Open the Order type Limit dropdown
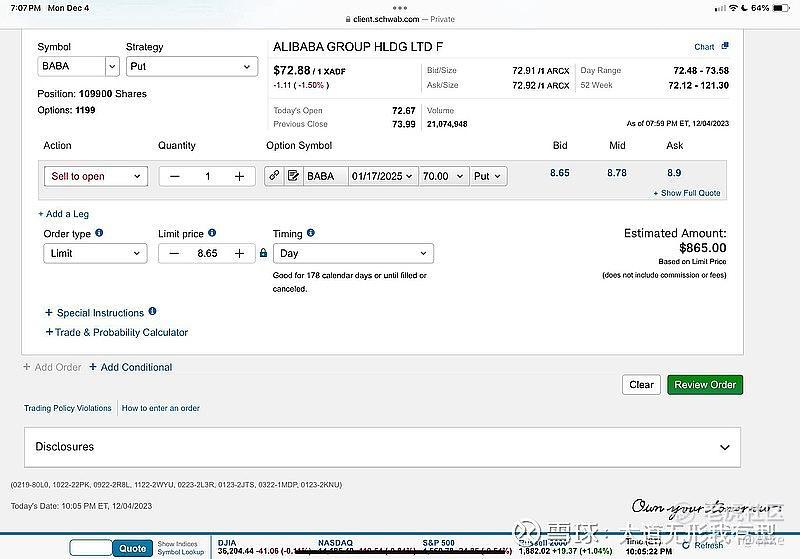800x559 pixels. (x=95, y=253)
